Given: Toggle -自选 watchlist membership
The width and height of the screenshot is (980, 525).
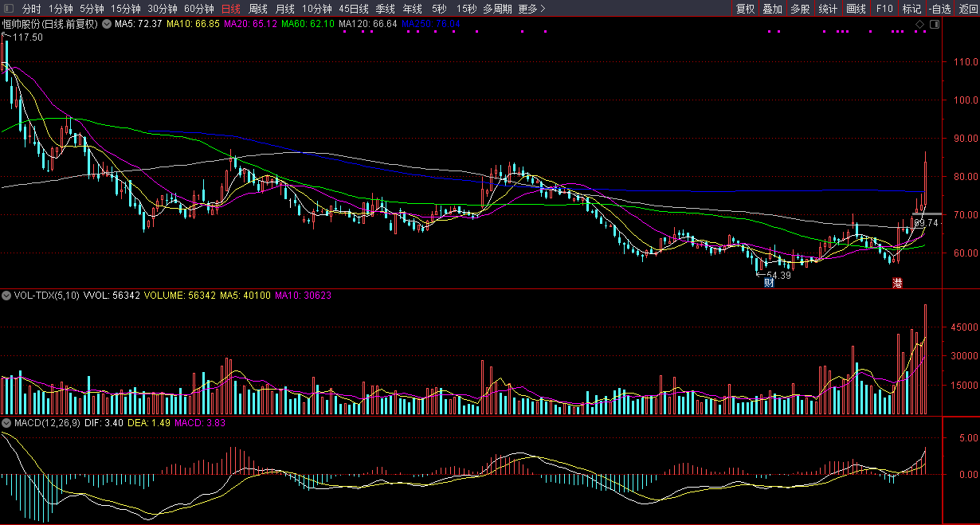Looking at the screenshot, I should pyautogui.click(x=940, y=9).
